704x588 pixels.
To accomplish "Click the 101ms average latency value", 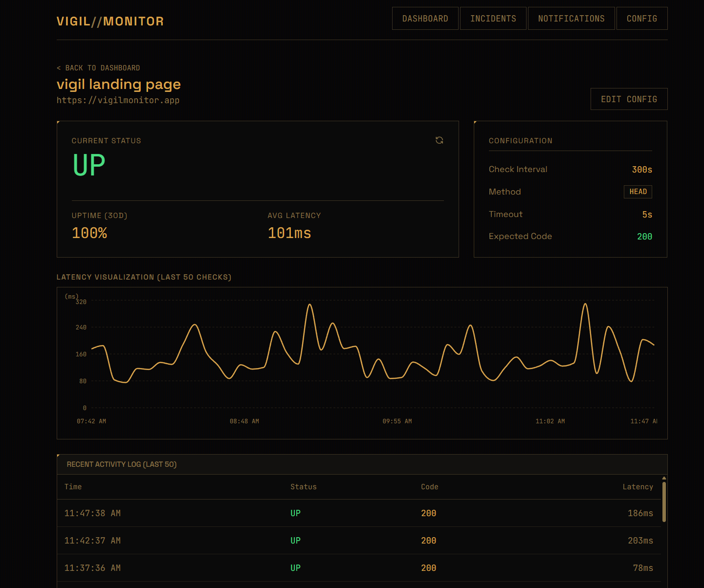I will (289, 233).
